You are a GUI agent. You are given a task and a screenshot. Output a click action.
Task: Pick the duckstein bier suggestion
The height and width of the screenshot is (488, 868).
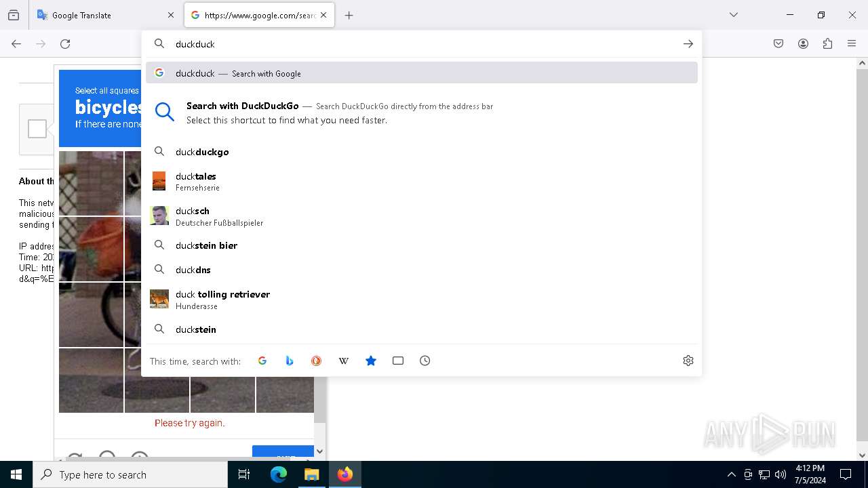click(422, 245)
